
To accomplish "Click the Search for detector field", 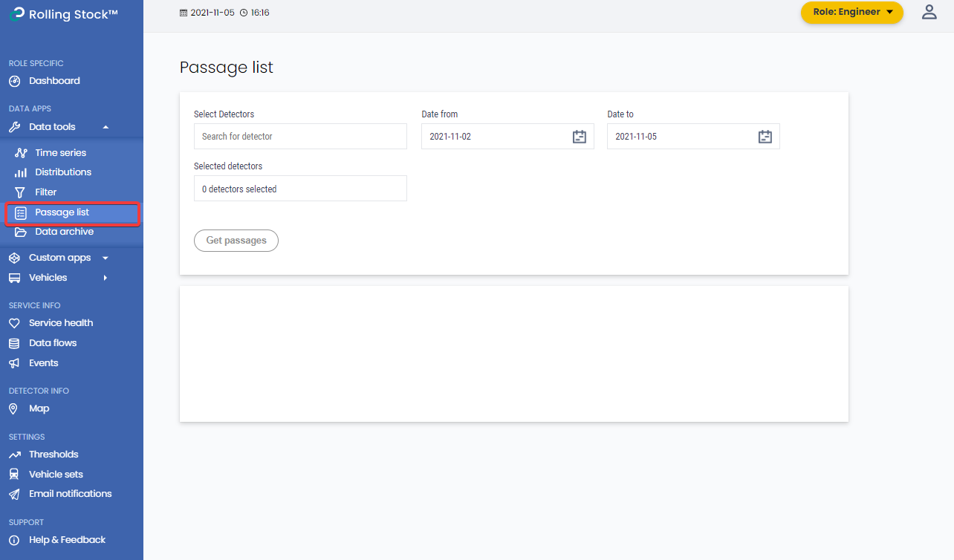I will (300, 137).
